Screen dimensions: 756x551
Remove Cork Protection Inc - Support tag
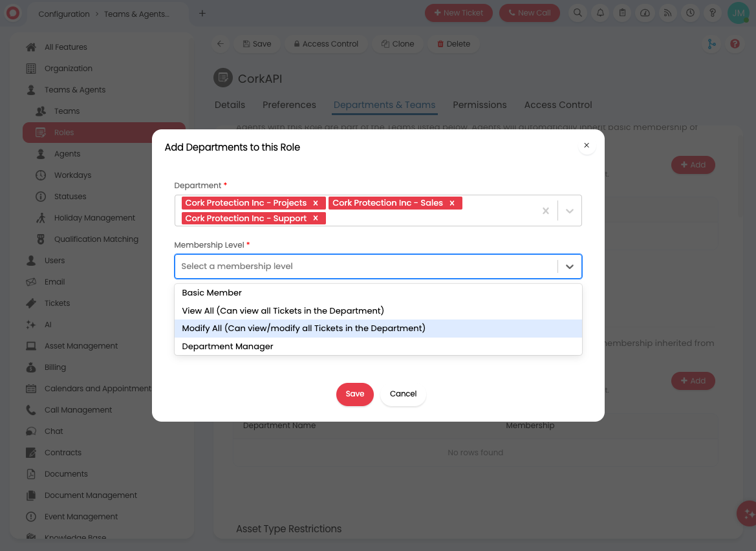316,219
